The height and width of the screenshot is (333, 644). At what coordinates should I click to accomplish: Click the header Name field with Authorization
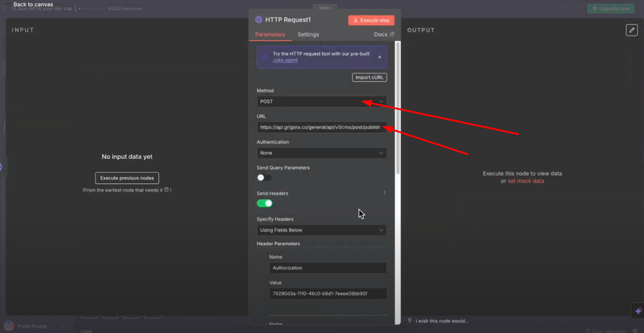coord(328,268)
